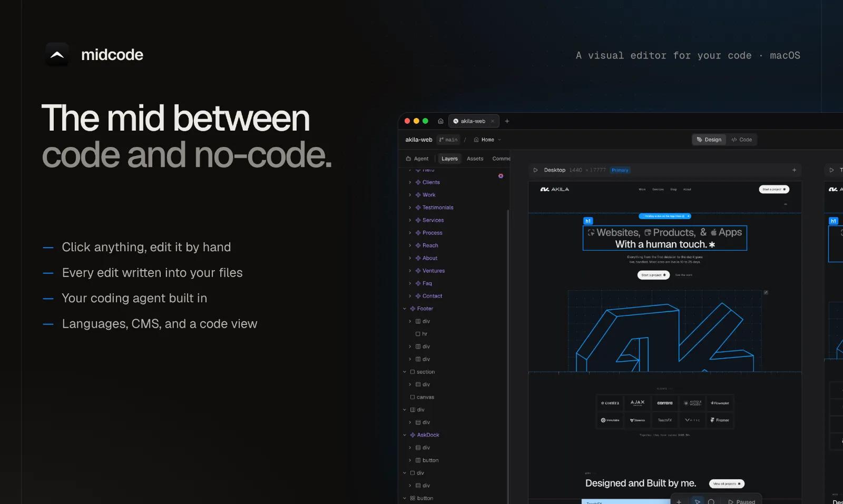Click the main git branch indicator
This screenshot has width=843, height=504.
point(448,140)
